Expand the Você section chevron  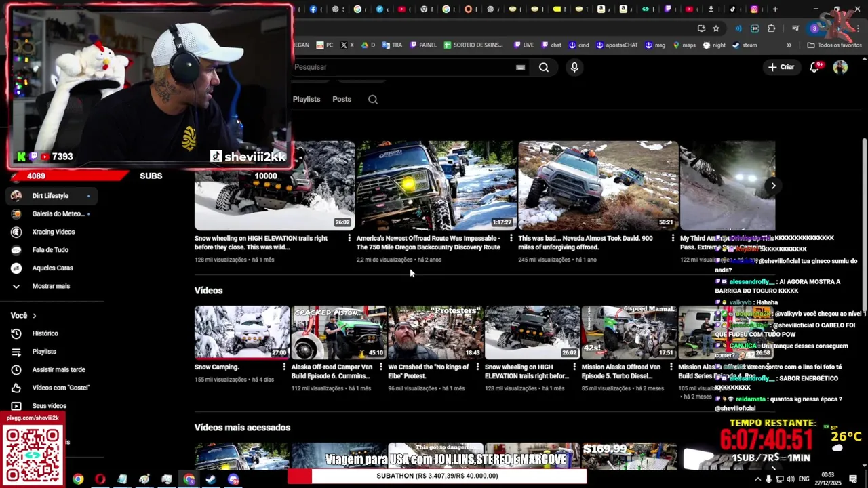point(34,316)
